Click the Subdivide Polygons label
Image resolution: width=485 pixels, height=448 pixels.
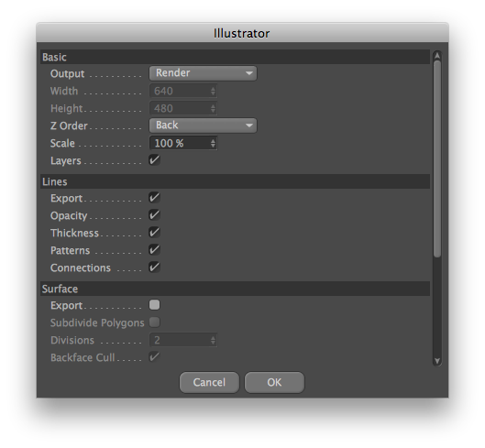tap(97, 322)
